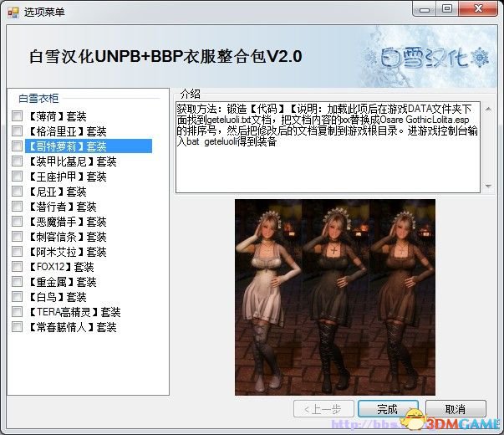The width and height of the screenshot is (504, 435).
Task: Select the 【重金属】套装 list row
Action: pos(63,282)
